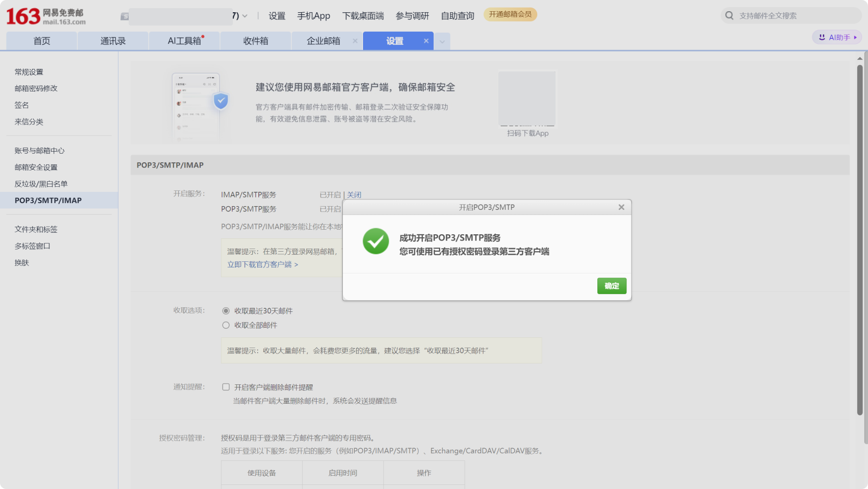Screen dimensions: 868x489
Task: Switch to the 通讯录 tab
Action: pyautogui.click(x=113, y=41)
